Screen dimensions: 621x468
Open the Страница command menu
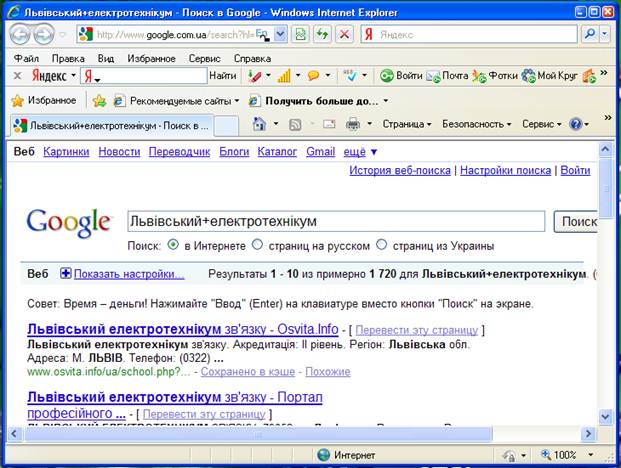pos(407,124)
